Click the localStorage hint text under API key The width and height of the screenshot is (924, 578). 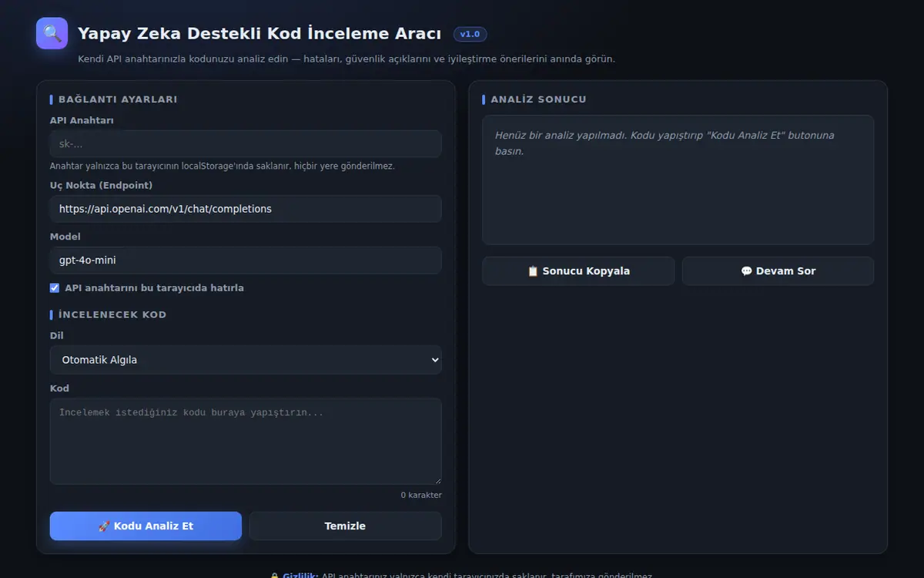pos(223,166)
